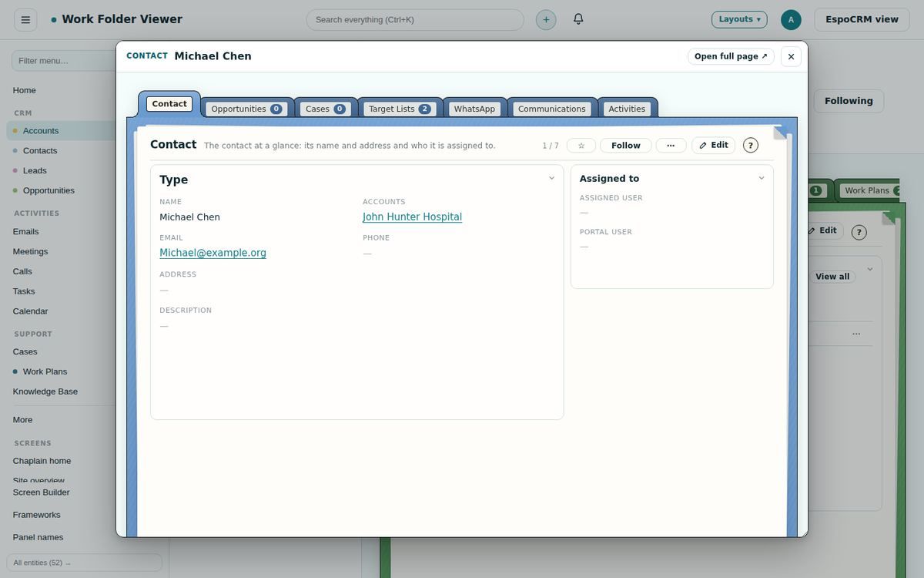Screen dimensions: 924x578
Task: Open Knowledge Base in the sidebar
Action: coord(45,391)
